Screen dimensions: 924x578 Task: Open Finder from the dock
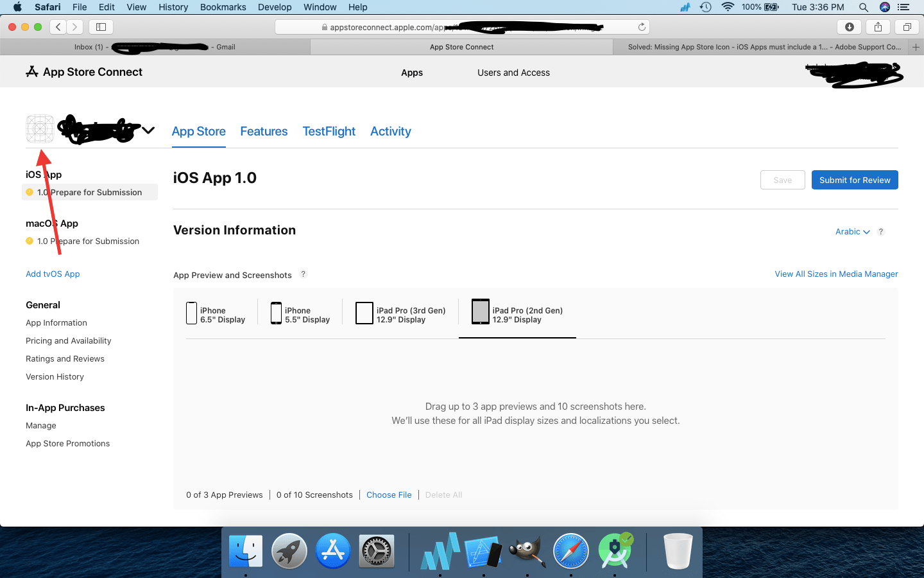pyautogui.click(x=246, y=551)
